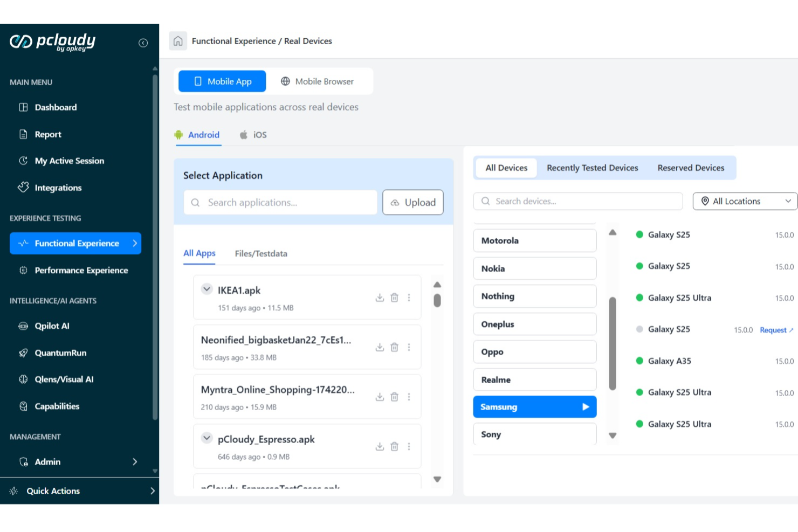Image resolution: width=798 pixels, height=532 pixels.
Task: Select the Nokia brand
Action: click(535, 268)
